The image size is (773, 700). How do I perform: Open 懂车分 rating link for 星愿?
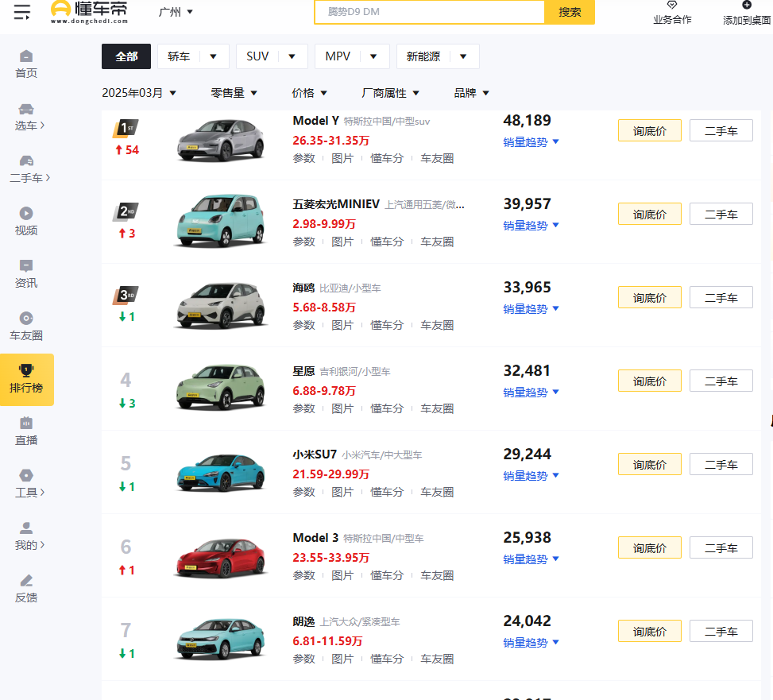point(386,408)
